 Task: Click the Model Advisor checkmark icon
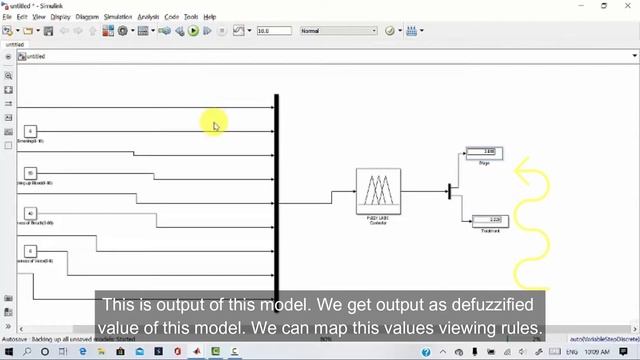pyautogui.click(x=390, y=31)
